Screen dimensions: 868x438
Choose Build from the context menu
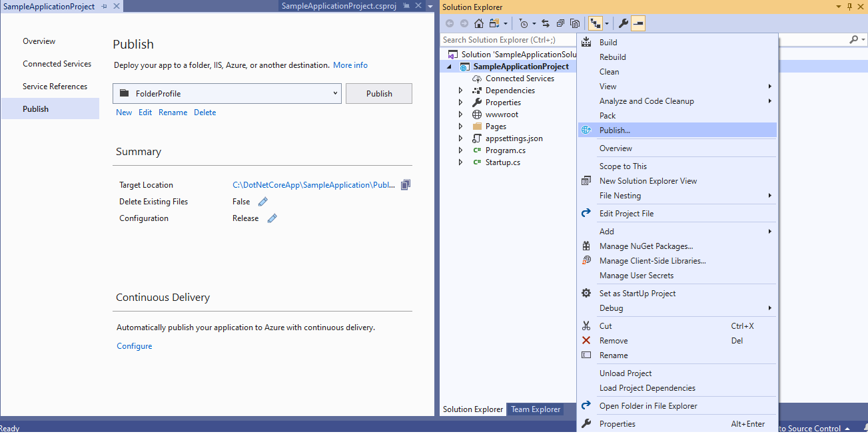click(677, 43)
